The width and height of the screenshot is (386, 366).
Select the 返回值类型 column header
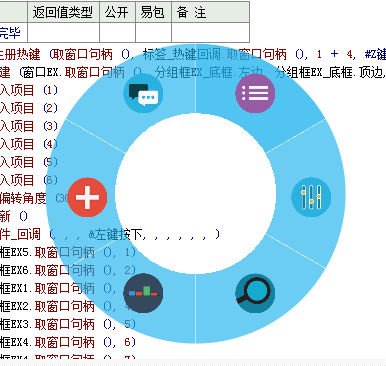click(63, 12)
